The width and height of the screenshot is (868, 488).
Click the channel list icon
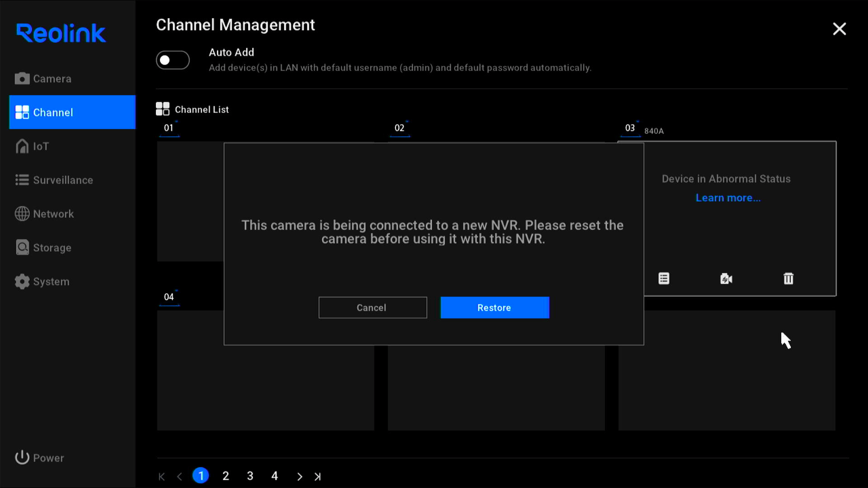pyautogui.click(x=162, y=109)
